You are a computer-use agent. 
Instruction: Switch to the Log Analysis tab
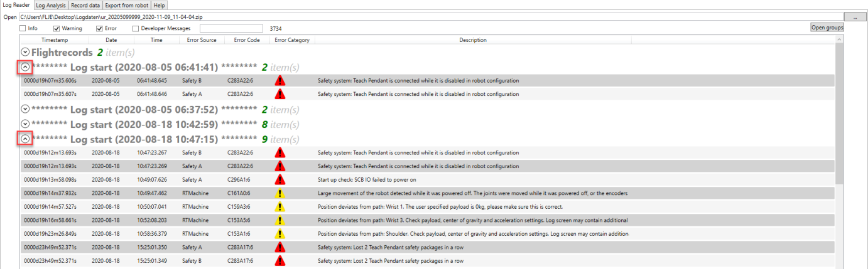(52, 5)
